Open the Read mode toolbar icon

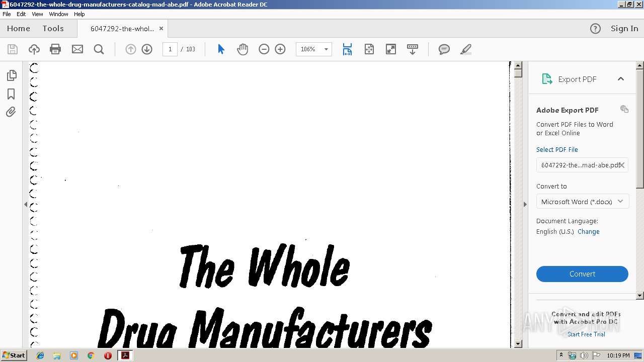click(x=413, y=49)
